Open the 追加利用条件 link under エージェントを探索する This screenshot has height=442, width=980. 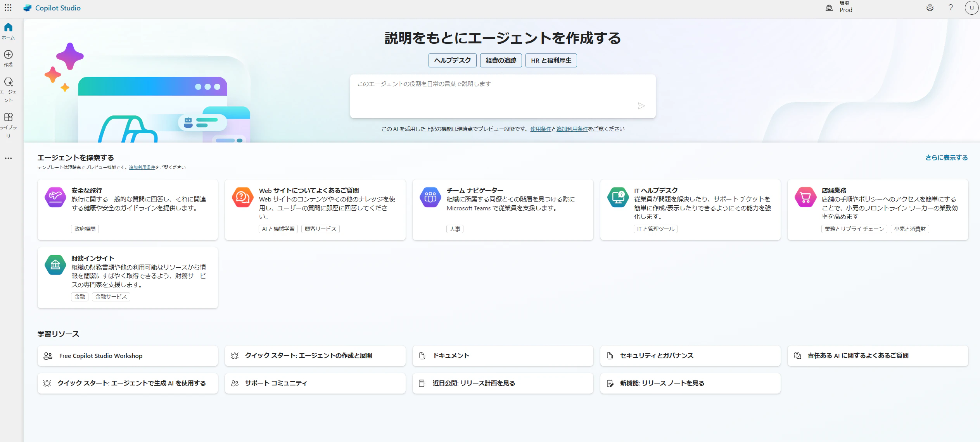[142, 167]
